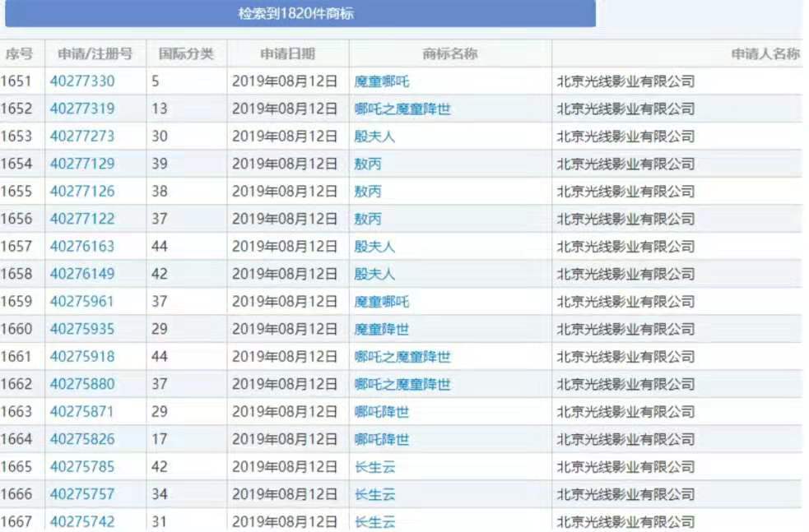Open trademark 哪吒之魔童降世 in row 1652
The height and width of the screenshot is (532, 809).
tap(402, 109)
